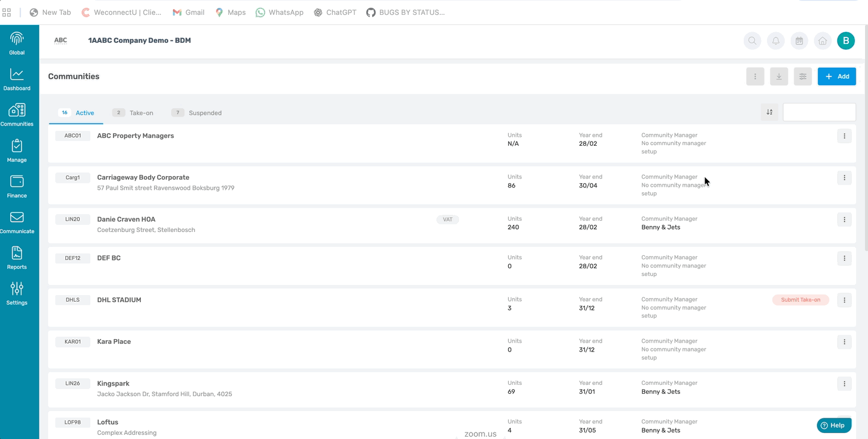
Task: Click the sort order icon button
Action: click(769, 112)
